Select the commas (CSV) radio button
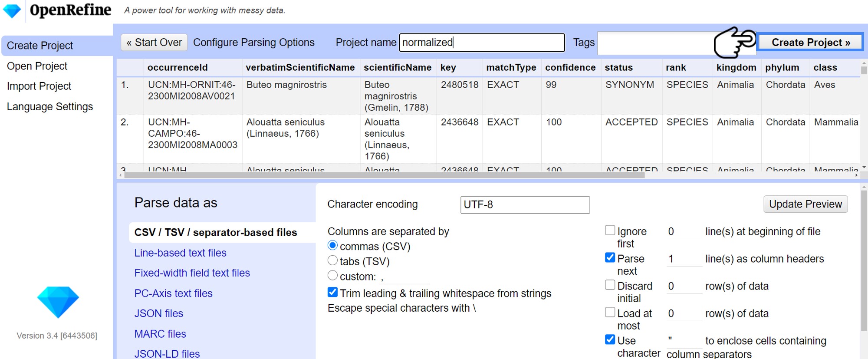This screenshot has width=868, height=359. [x=332, y=246]
